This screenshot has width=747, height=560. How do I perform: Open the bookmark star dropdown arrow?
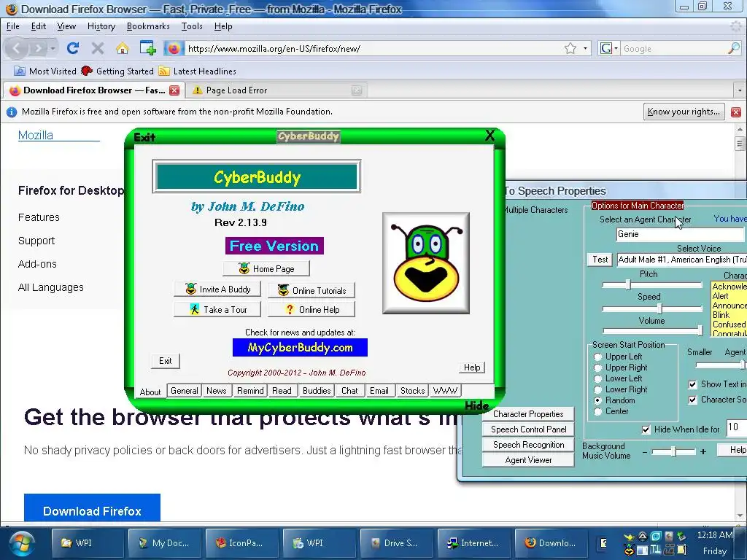[x=585, y=48]
